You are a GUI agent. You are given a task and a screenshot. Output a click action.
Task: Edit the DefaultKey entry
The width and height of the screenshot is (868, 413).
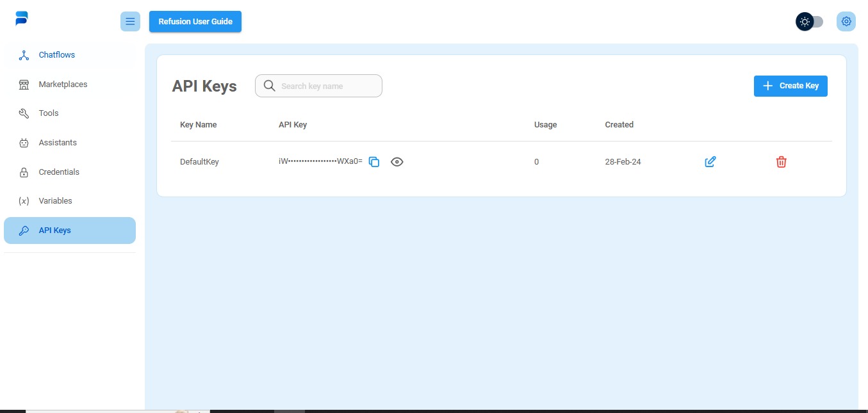click(710, 162)
